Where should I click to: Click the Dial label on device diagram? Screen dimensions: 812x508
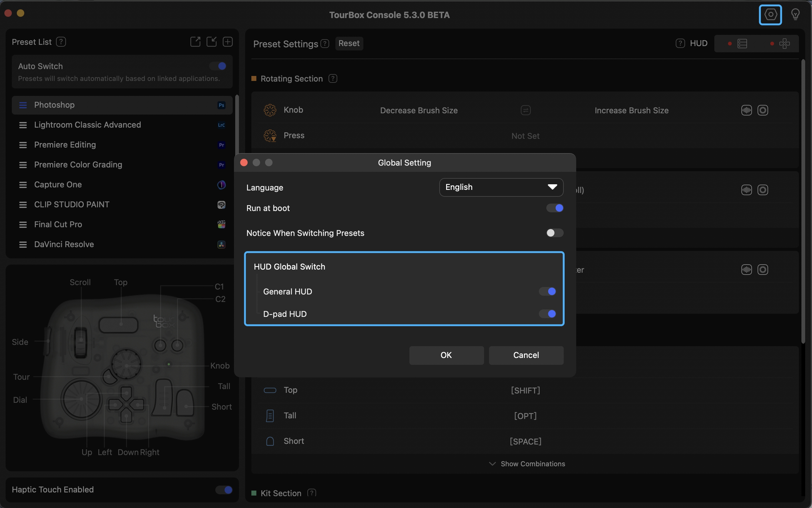(x=20, y=400)
